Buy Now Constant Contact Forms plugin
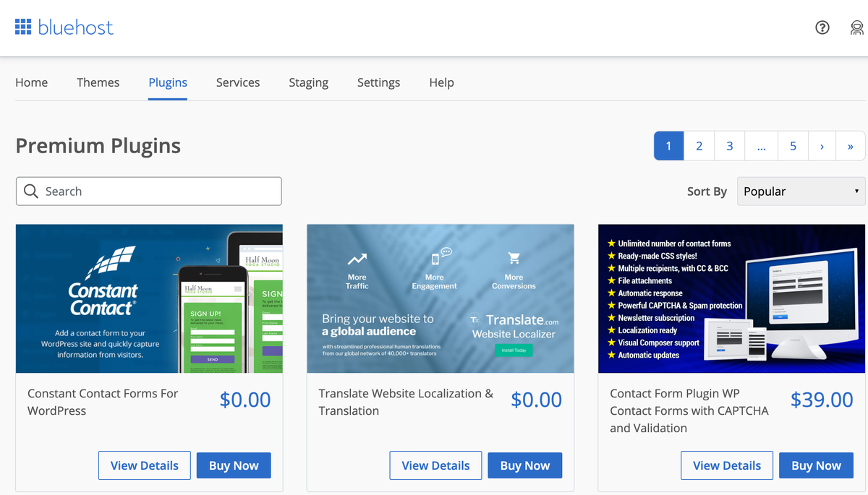The width and height of the screenshot is (868, 495). click(234, 465)
